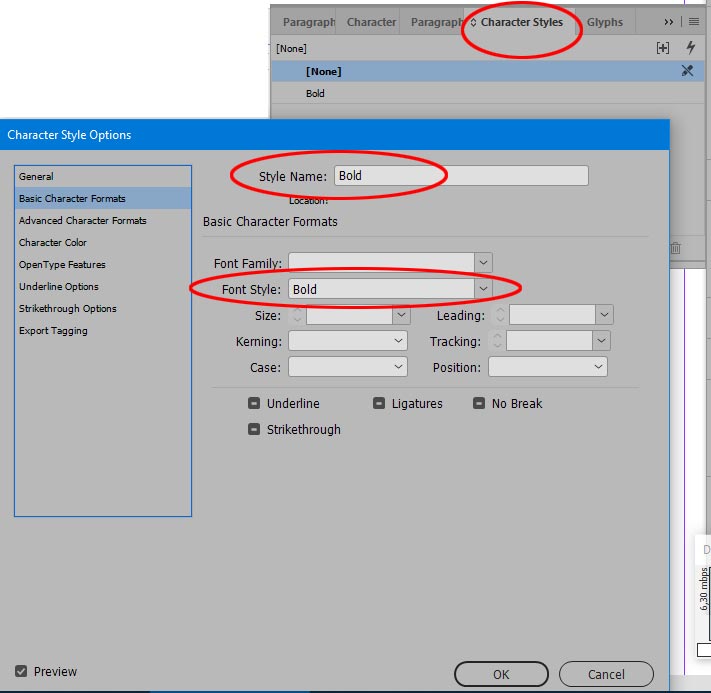Switch to the Glyphs tab
This screenshot has height=693, width=711.
click(605, 22)
